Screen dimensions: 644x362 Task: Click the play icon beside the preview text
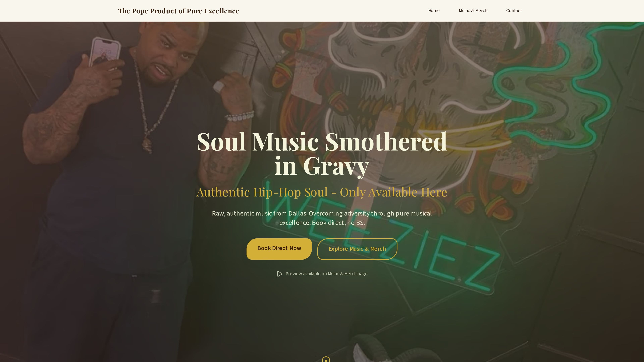point(280,274)
